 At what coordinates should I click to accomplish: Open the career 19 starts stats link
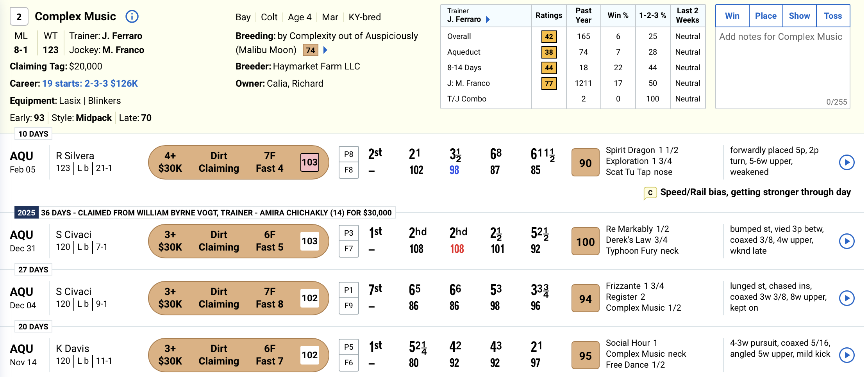tap(90, 84)
